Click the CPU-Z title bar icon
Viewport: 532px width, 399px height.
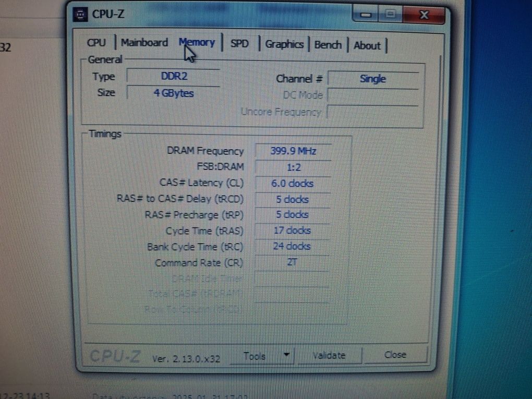pyautogui.click(x=80, y=14)
